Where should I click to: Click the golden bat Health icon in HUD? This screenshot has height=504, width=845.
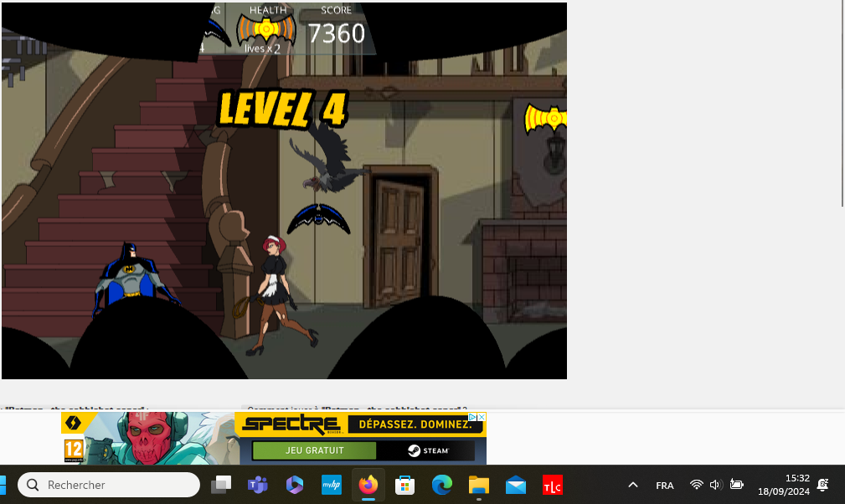pos(266,30)
